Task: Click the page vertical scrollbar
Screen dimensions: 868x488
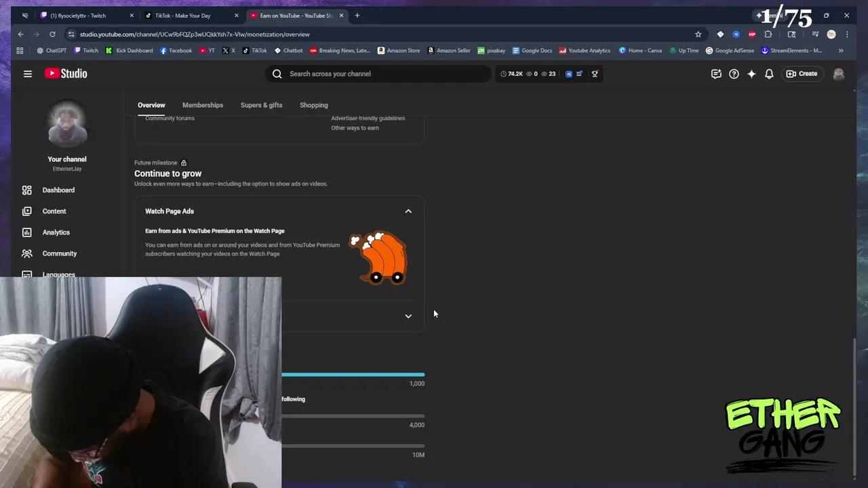Action: [854, 407]
